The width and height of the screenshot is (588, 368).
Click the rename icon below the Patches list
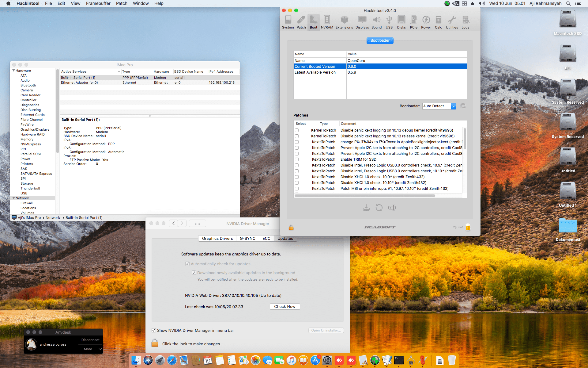(x=392, y=208)
